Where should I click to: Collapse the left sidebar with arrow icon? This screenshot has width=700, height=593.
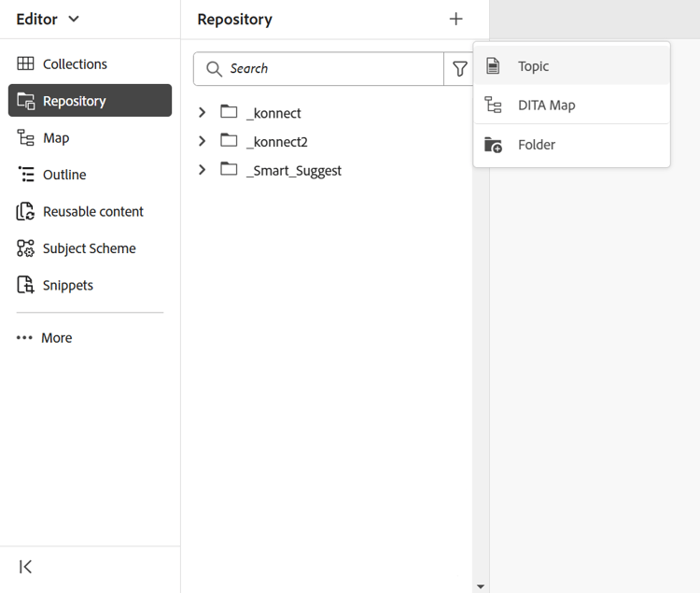(25, 567)
